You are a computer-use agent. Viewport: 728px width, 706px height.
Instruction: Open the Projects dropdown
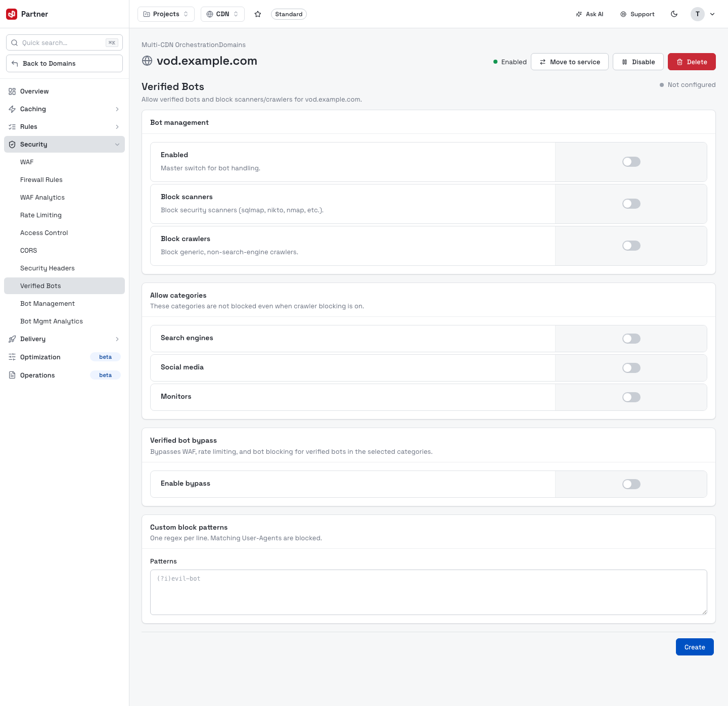click(x=166, y=14)
